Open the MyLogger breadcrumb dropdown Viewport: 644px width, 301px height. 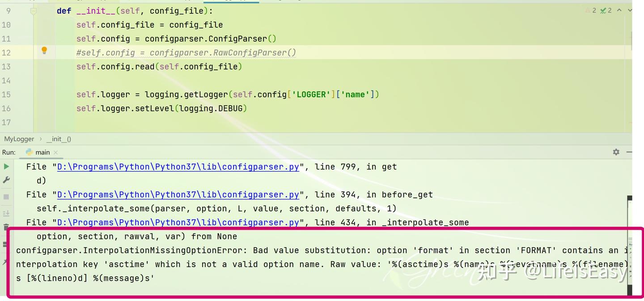(x=19, y=139)
